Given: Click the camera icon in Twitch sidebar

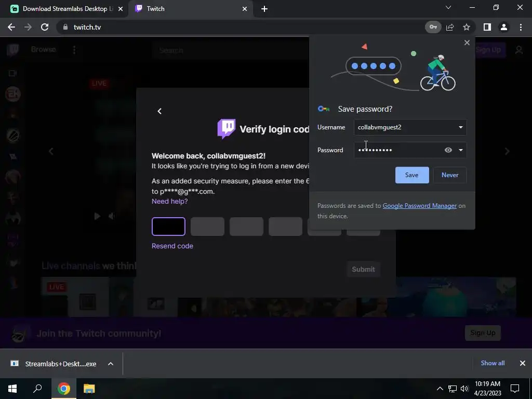Looking at the screenshot, I should (x=13, y=73).
